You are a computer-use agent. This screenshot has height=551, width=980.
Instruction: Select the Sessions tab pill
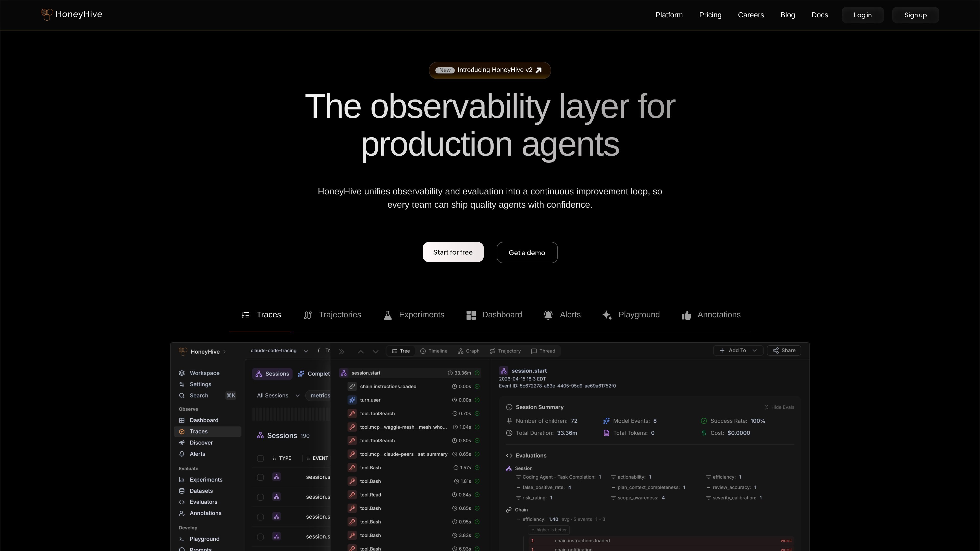point(272,374)
